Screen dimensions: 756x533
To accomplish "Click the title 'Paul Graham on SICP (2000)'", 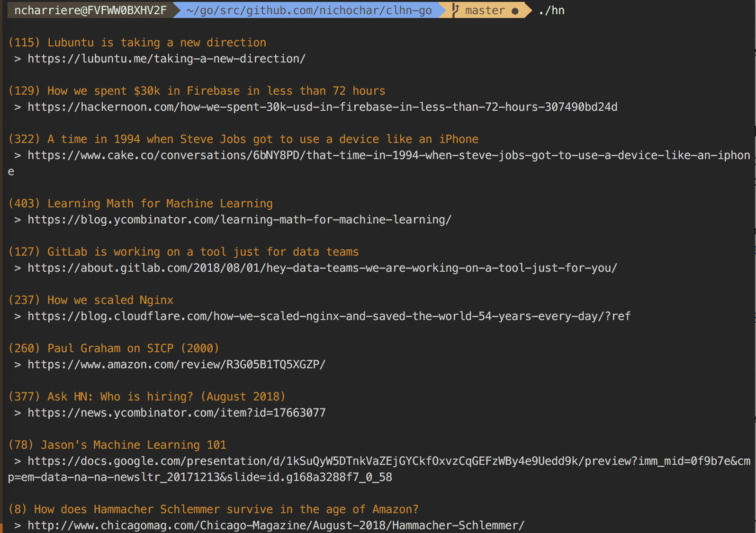I will click(133, 348).
